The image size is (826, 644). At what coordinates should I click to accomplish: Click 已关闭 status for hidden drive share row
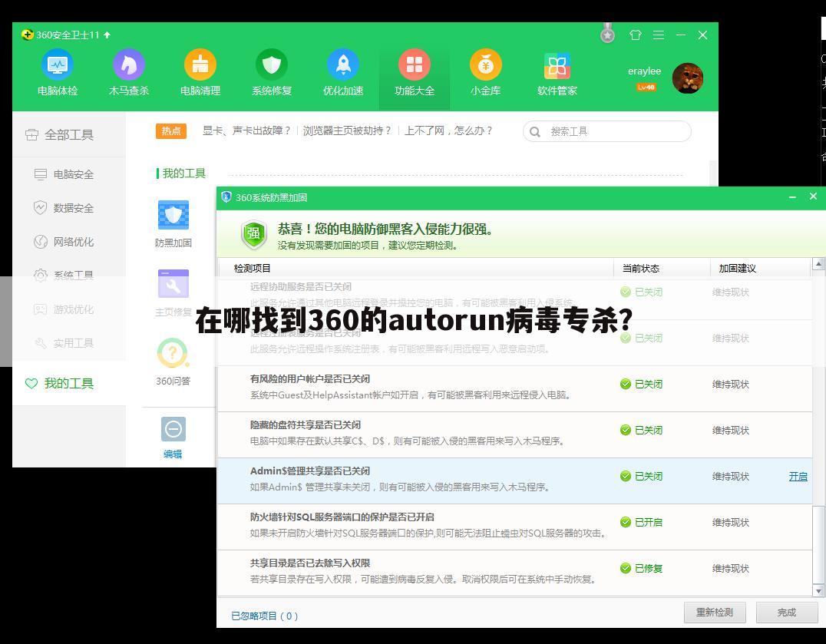pyautogui.click(x=641, y=430)
